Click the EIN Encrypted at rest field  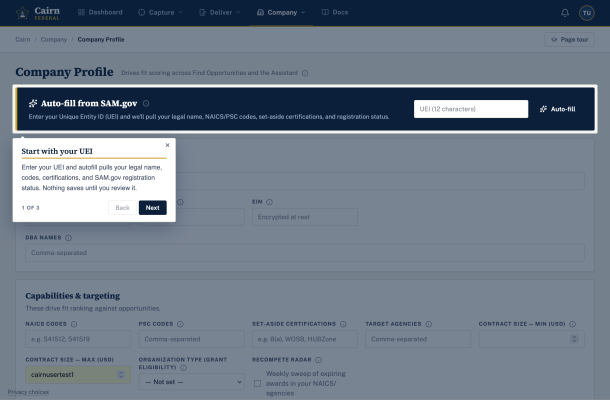coord(305,217)
